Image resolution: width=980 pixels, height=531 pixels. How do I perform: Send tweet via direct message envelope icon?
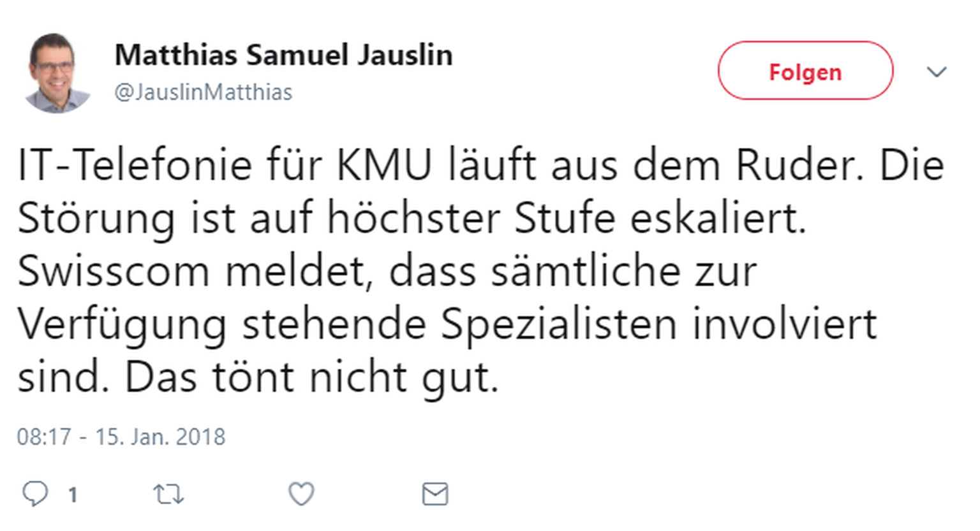(x=435, y=494)
